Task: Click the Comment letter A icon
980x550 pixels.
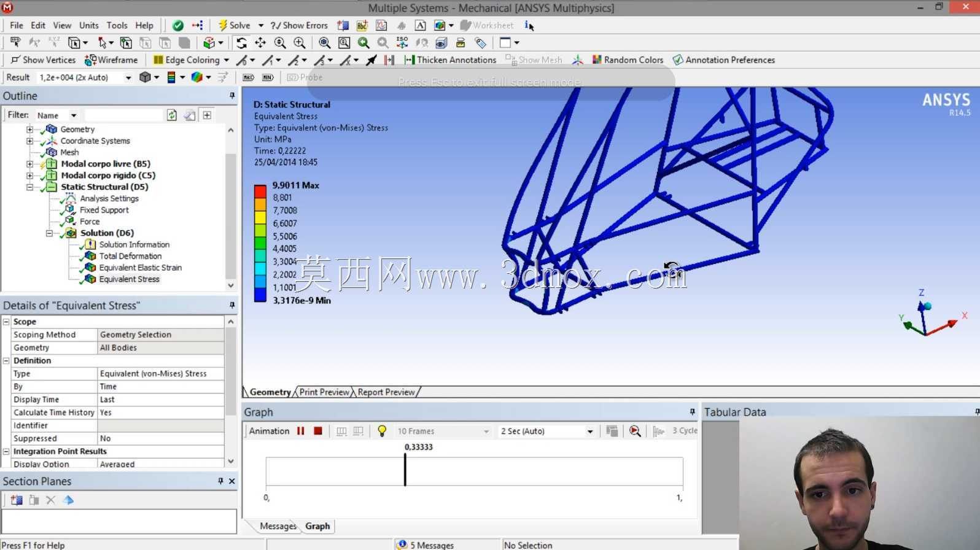Action: click(420, 25)
